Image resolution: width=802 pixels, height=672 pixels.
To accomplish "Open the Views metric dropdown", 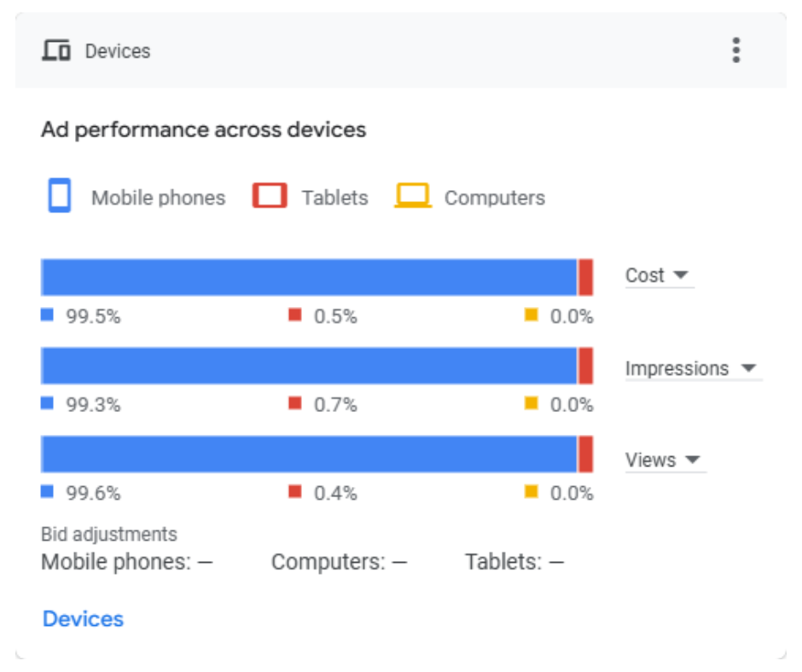I will (664, 460).
